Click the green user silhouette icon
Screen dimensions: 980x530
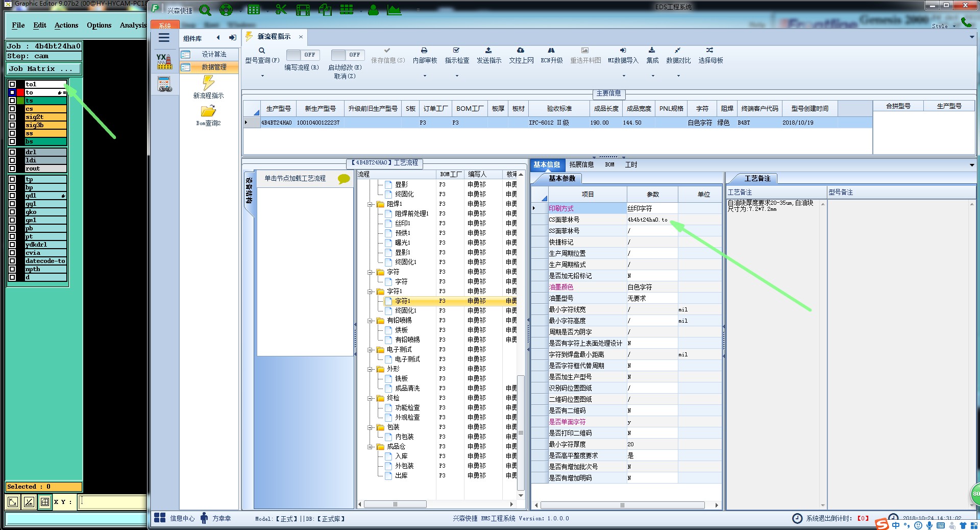[x=373, y=10]
